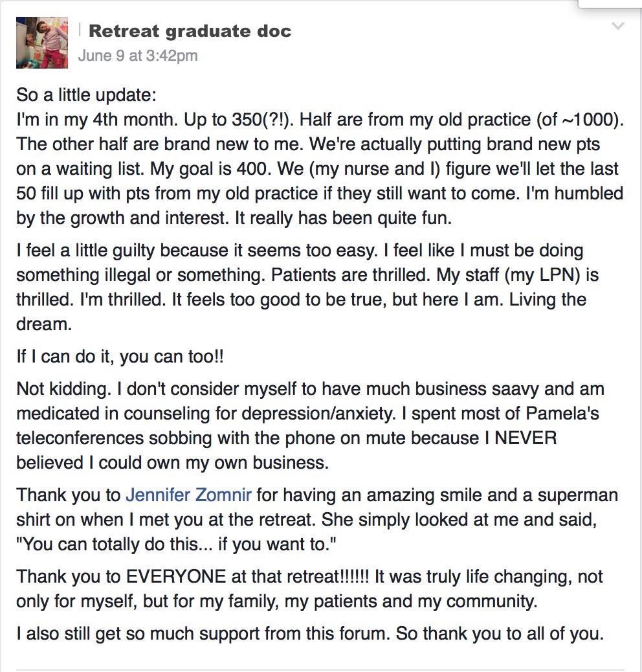Click the capitalized word 'NEVER'

click(x=526, y=438)
